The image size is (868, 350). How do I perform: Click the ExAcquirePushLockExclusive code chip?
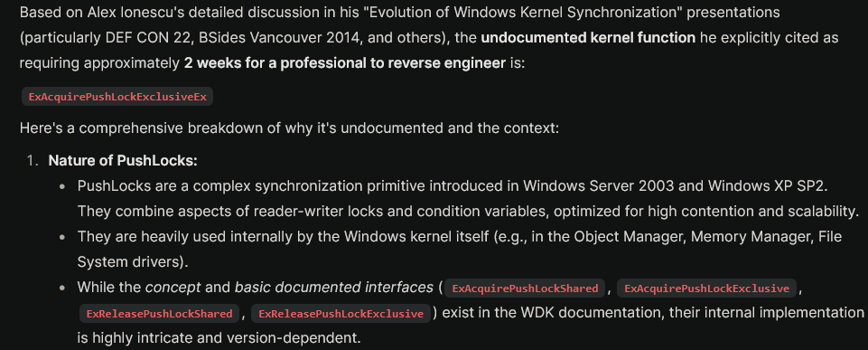click(x=706, y=289)
